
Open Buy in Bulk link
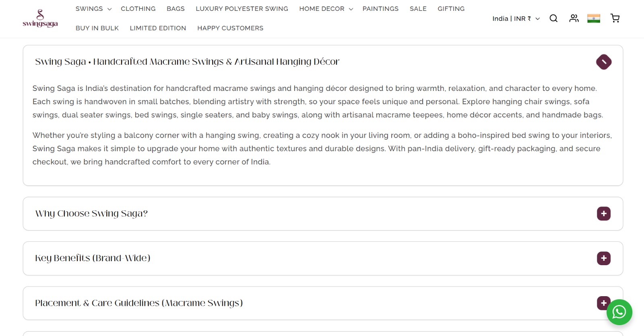pos(97,28)
